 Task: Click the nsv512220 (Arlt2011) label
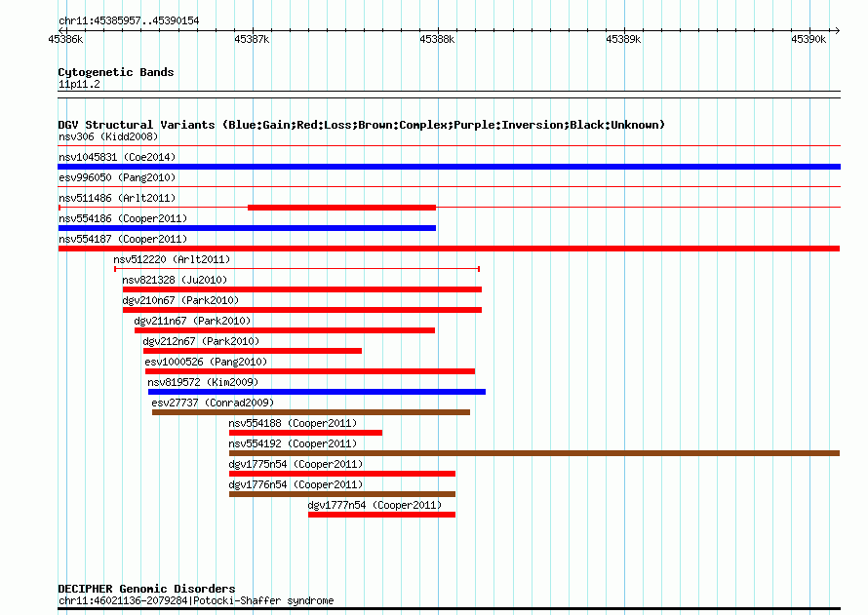point(172,259)
